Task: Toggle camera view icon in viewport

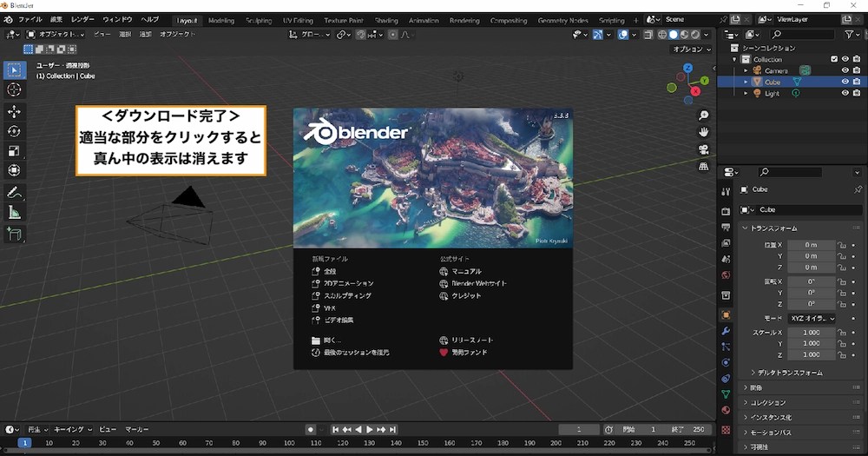Action: pos(704,149)
